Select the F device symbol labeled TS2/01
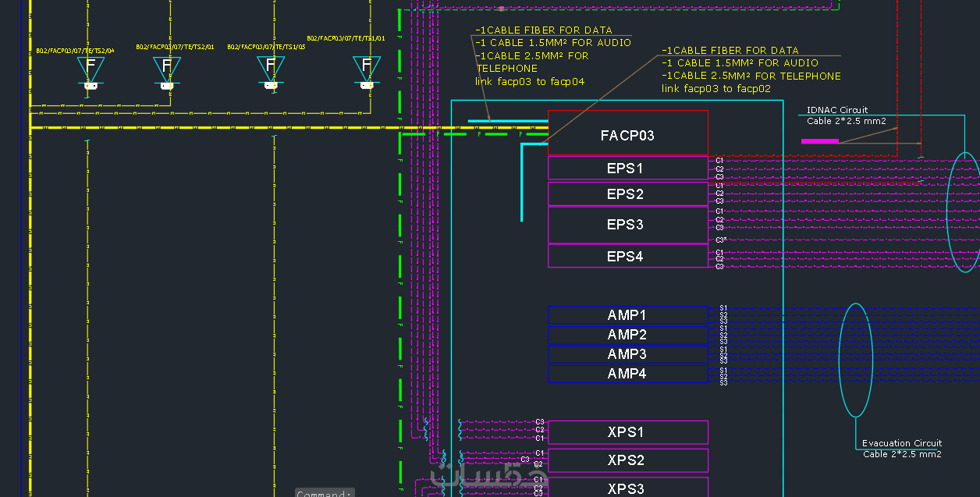This screenshot has height=497, width=980. [x=166, y=70]
